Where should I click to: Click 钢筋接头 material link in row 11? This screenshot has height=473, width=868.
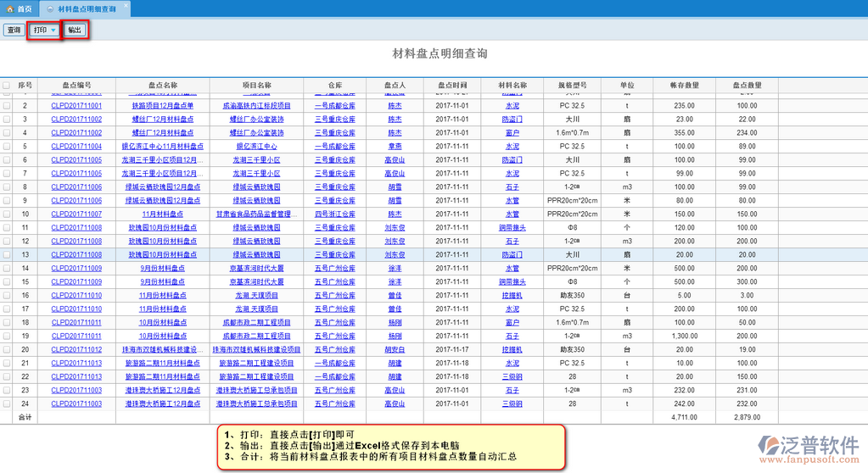[x=512, y=228]
